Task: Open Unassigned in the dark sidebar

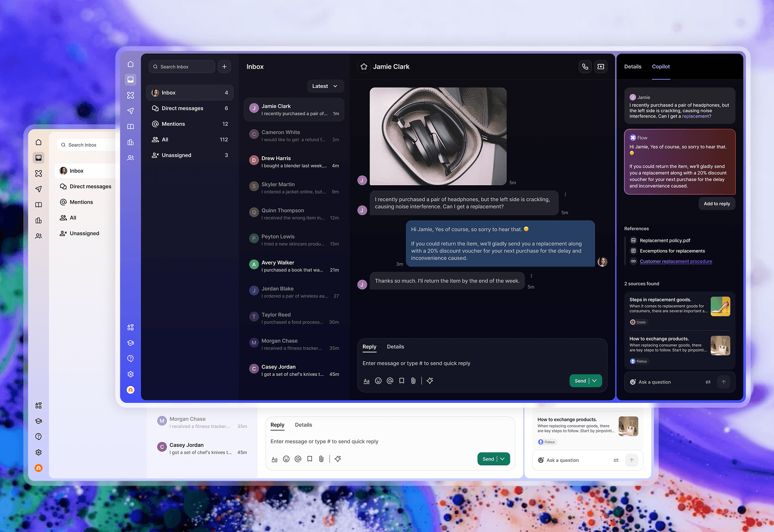Action: [177, 155]
